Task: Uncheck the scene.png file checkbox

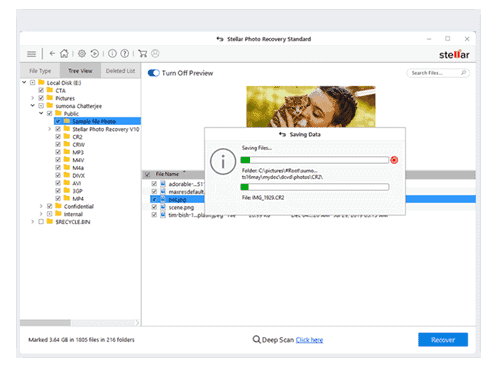Action: (154, 207)
